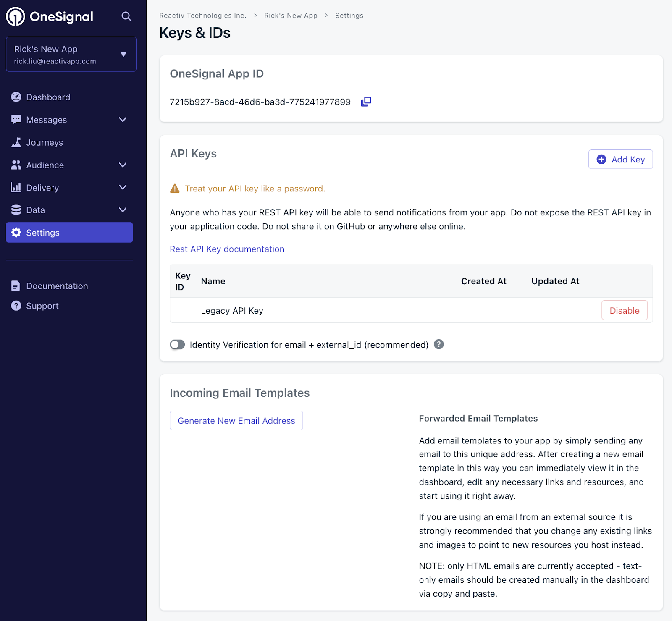Copy the OneSignal App ID
The height and width of the screenshot is (621, 672).
tap(366, 102)
